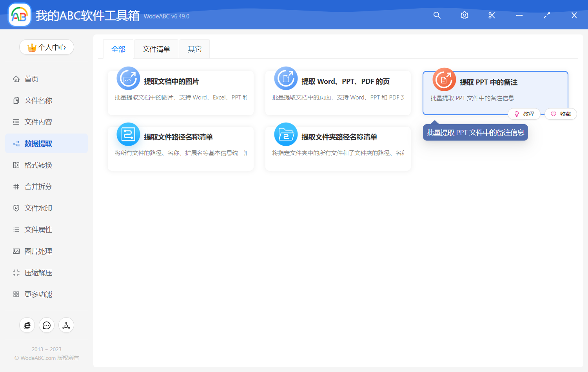
Task: Open 图片处理 sidebar section
Action: point(46,251)
